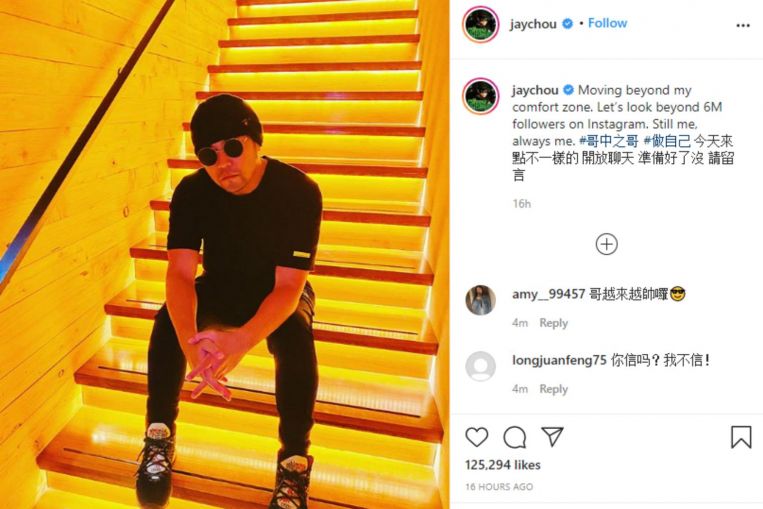Reply to longjuanfeng75's comment

click(553, 389)
